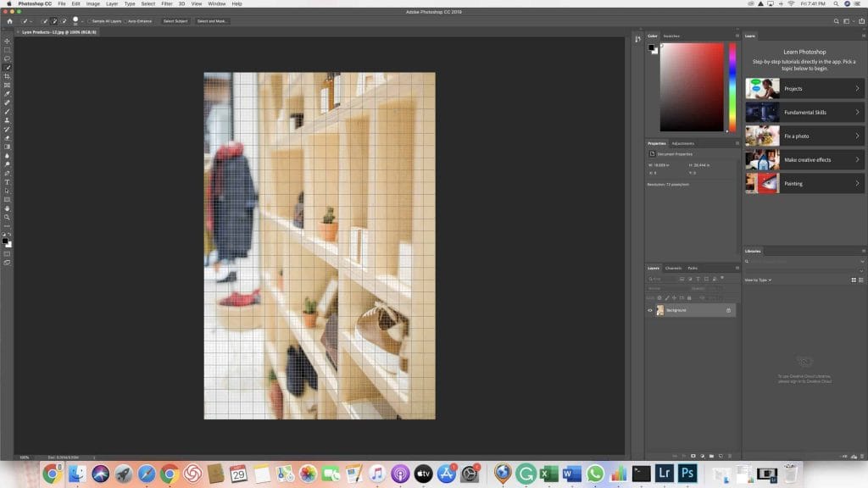Image resolution: width=868 pixels, height=488 pixels.
Task: Hide the Background layer visibility
Action: pos(649,310)
